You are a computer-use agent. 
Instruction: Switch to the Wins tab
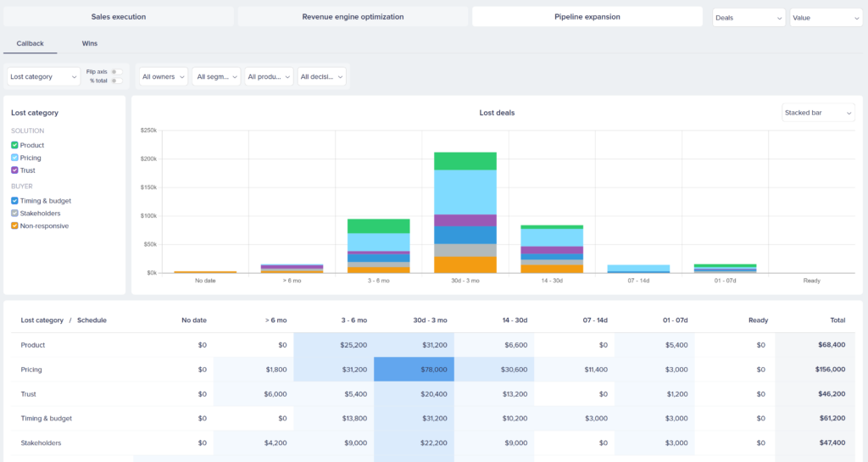[90, 42]
